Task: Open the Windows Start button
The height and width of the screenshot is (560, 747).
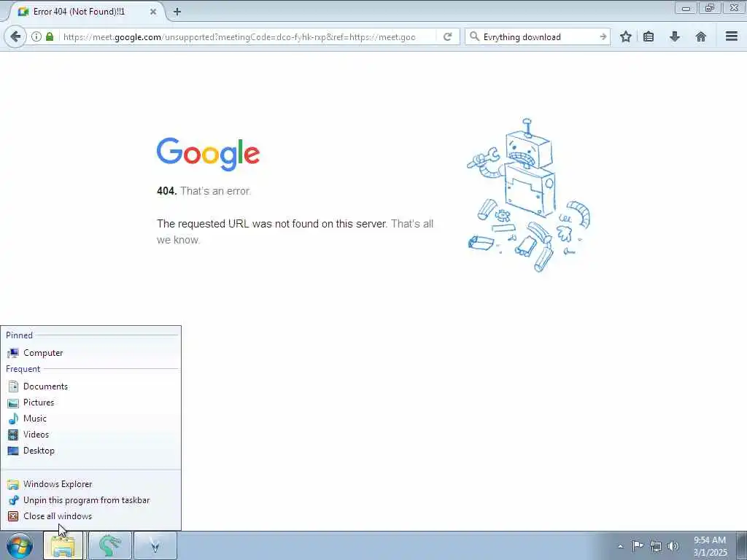Action: pyautogui.click(x=20, y=545)
